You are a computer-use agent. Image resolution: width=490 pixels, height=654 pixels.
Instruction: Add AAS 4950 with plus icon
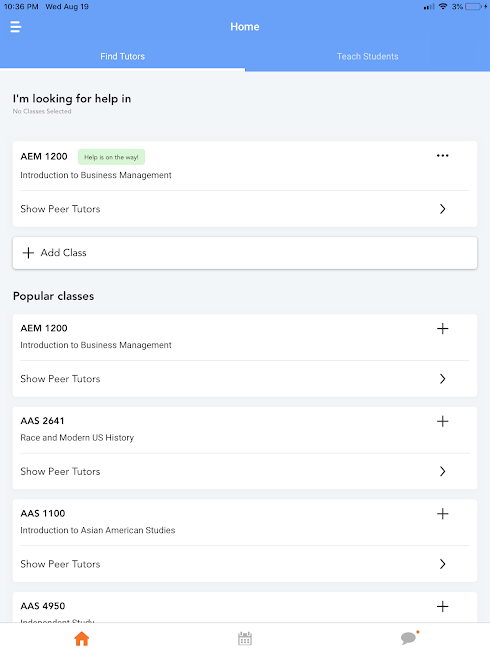[x=442, y=606]
